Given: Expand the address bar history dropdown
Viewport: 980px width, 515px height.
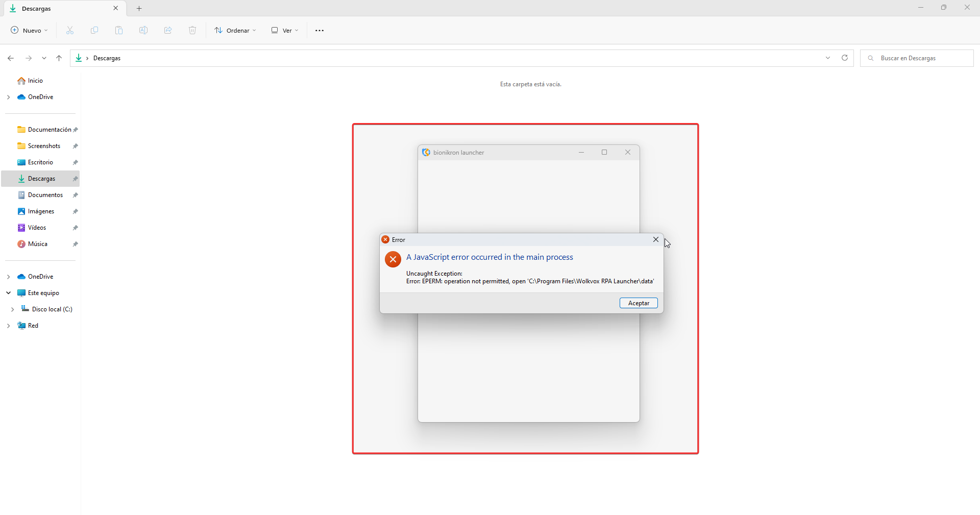Looking at the screenshot, I should [828, 58].
